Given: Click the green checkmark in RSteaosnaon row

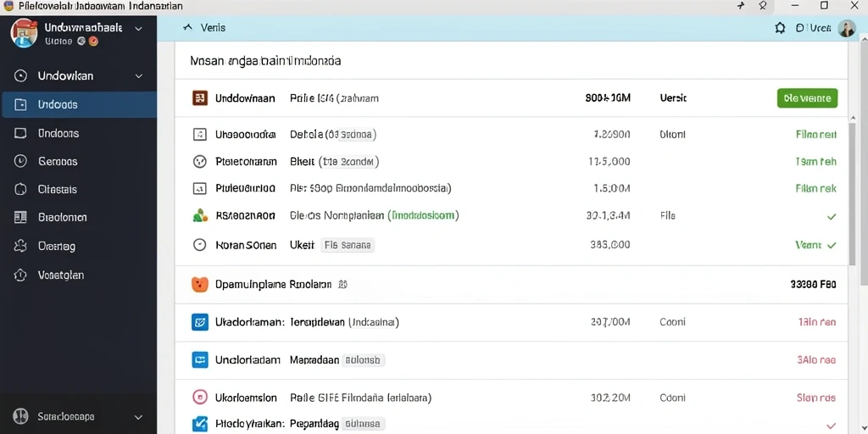Looking at the screenshot, I should point(831,217).
